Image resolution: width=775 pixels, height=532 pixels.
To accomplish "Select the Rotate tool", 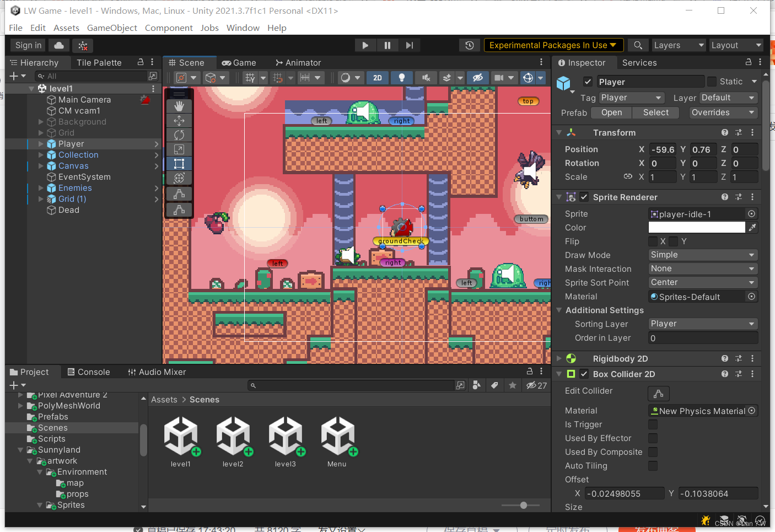I will 179,135.
